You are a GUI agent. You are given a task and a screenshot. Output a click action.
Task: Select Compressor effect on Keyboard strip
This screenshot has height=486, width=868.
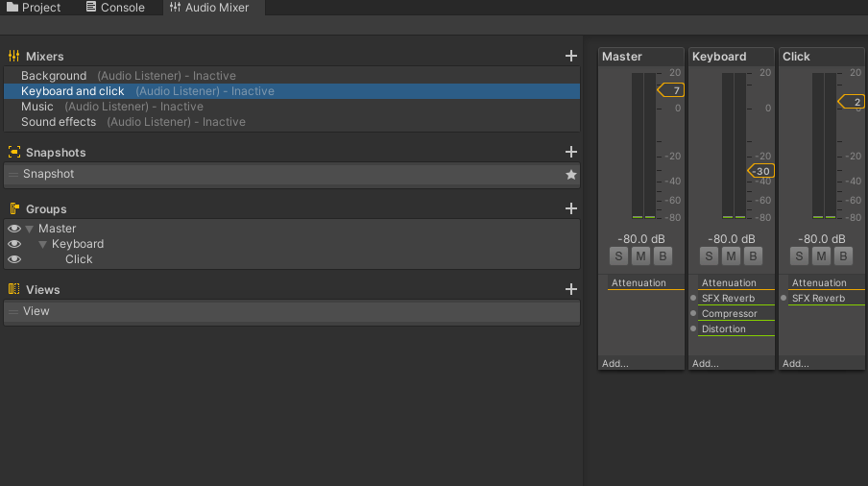pos(736,314)
